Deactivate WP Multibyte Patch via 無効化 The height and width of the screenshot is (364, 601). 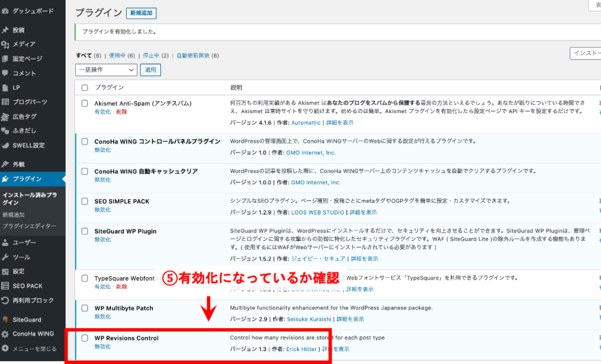click(x=102, y=317)
